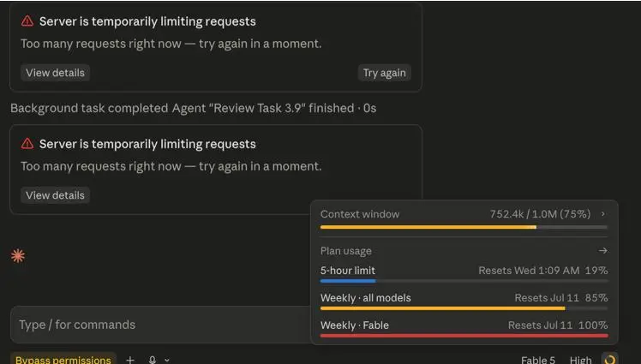The width and height of the screenshot is (641, 364).
Task: Open the microphone options dropdown chevron
Action: (167, 360)
